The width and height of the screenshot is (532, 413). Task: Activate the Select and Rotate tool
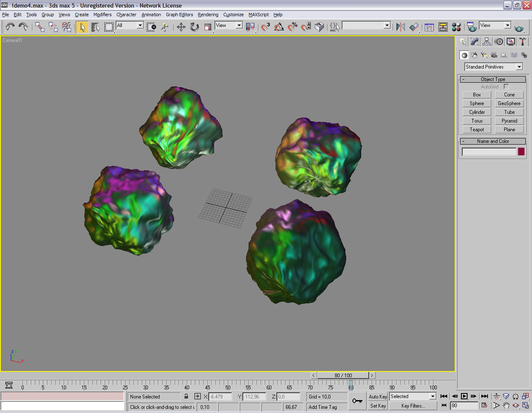pos(194,27)
